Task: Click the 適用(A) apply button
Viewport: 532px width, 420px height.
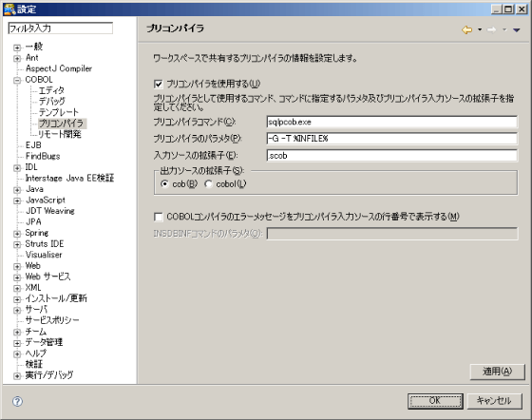Action: click(497, 372)
